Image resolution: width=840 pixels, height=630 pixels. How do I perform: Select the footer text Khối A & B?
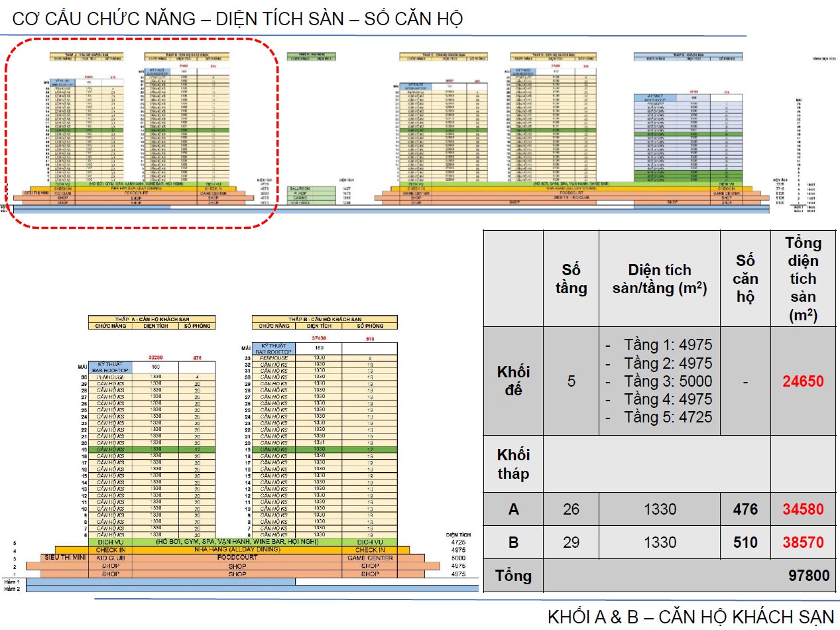point(690,616)
